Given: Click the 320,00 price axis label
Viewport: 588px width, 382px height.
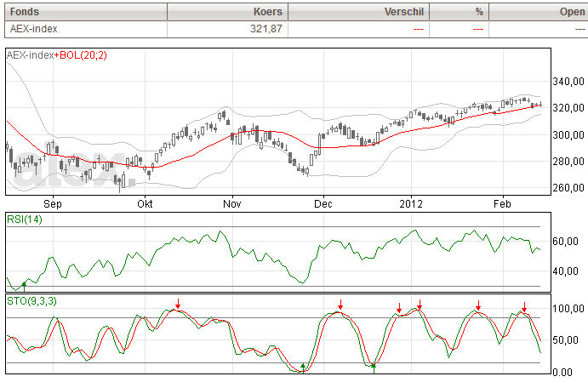Looking at the screenshot, I should tap(568, 108).
